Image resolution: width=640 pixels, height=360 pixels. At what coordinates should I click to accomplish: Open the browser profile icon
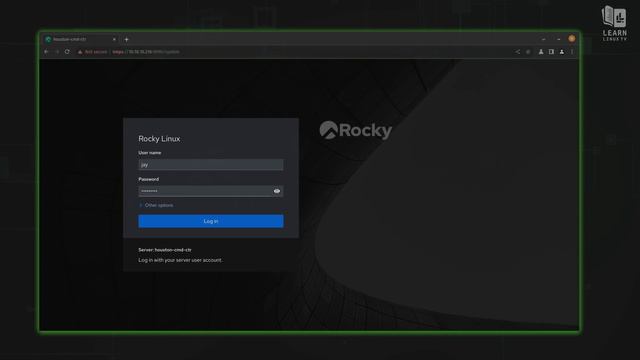pos(562,52)
